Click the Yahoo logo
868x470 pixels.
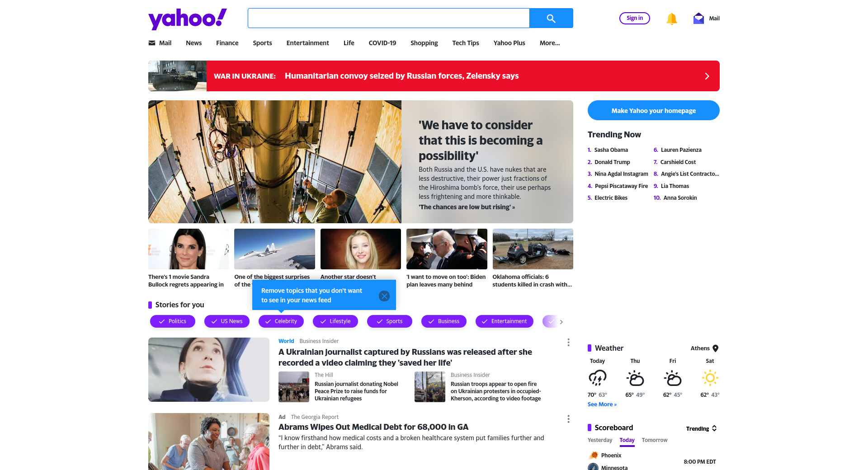click(x=188, y=19)
